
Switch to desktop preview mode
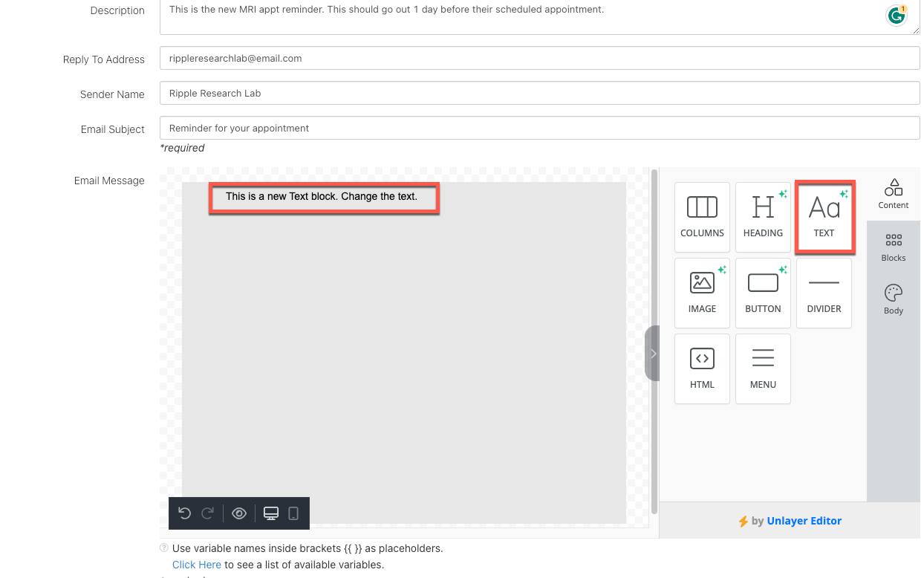point(271,513)
